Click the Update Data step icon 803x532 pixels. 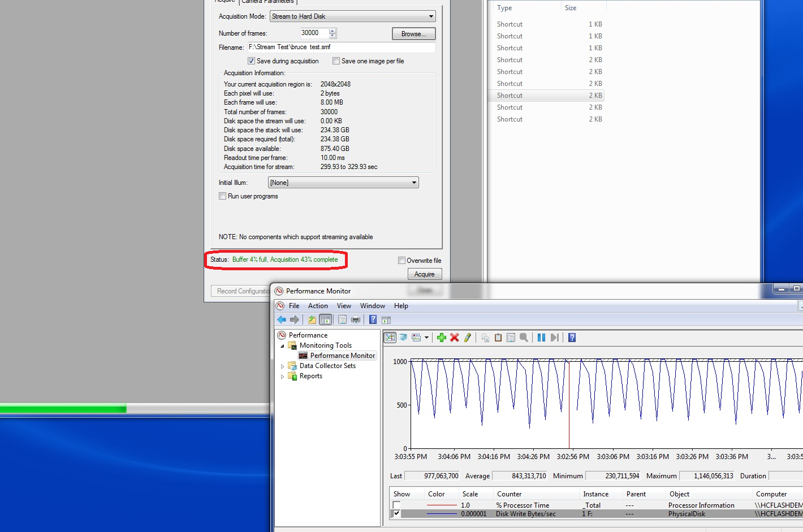[x=555, y=338]
